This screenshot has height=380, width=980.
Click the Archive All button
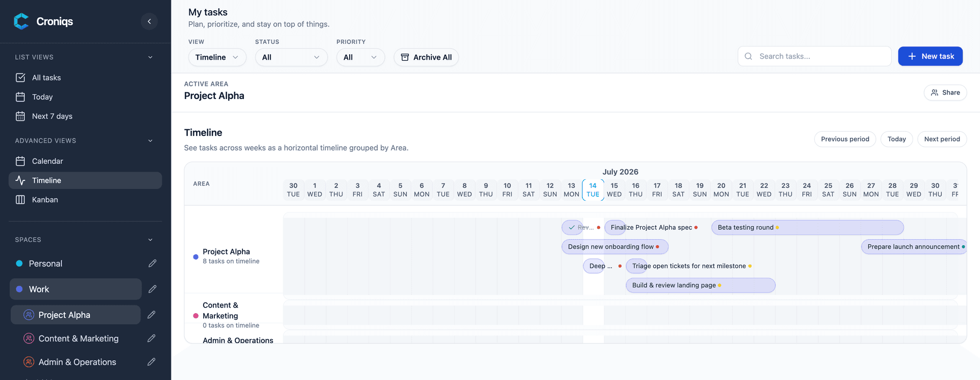pyautogui.click(x=426, y=57)
